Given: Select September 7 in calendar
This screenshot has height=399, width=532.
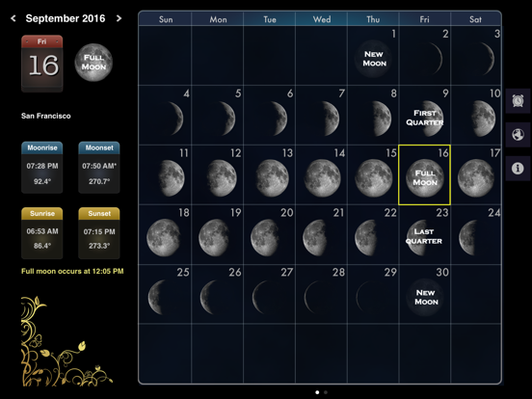Looking at the screenshot, I should (321, 116).
